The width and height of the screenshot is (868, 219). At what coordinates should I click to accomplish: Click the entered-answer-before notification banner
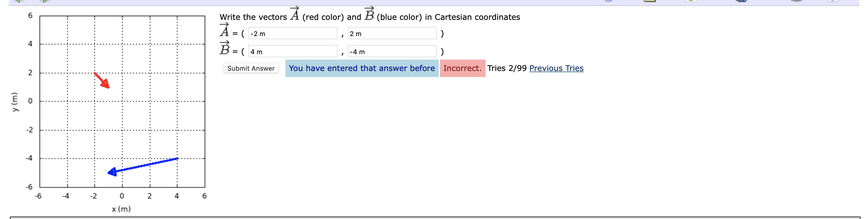[362, 68]
